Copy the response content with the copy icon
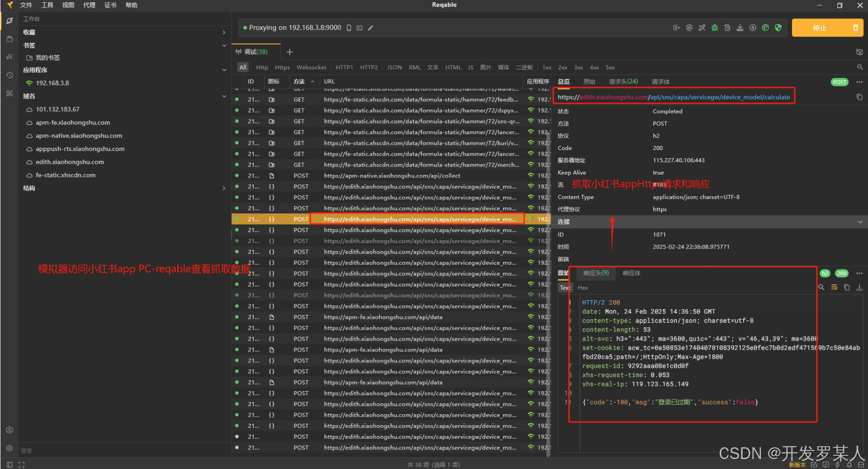The image size is (868, 469). 847,287
